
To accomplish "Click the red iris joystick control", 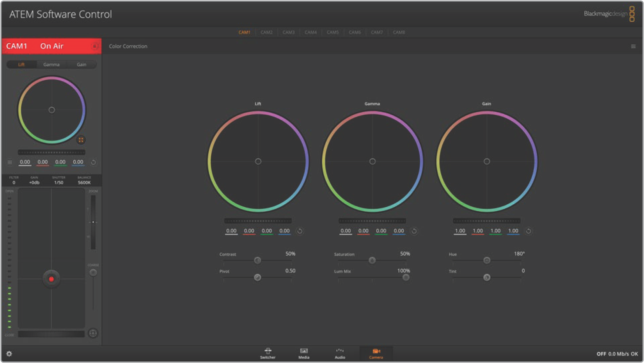I will [51, 279].
